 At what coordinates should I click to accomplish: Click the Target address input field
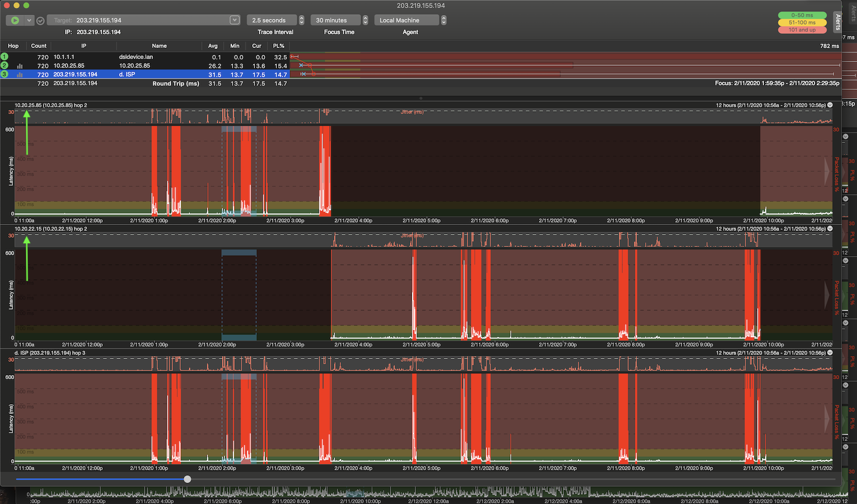[x=149, y=20]
